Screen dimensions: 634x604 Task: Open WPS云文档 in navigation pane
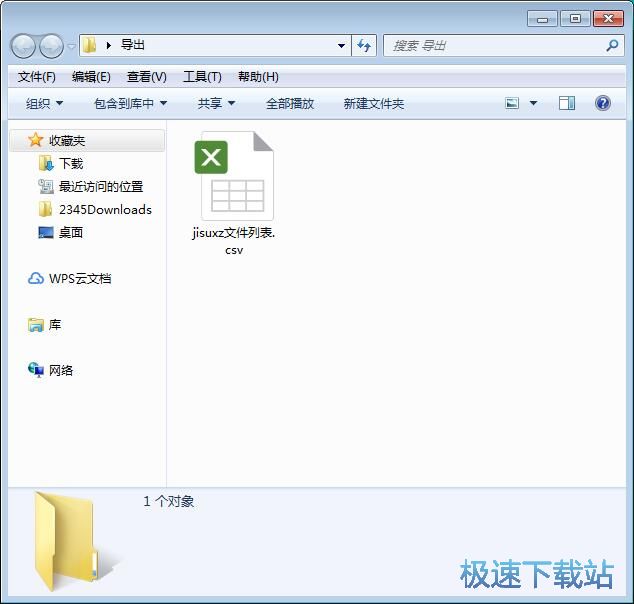click(x=80, y=279)
